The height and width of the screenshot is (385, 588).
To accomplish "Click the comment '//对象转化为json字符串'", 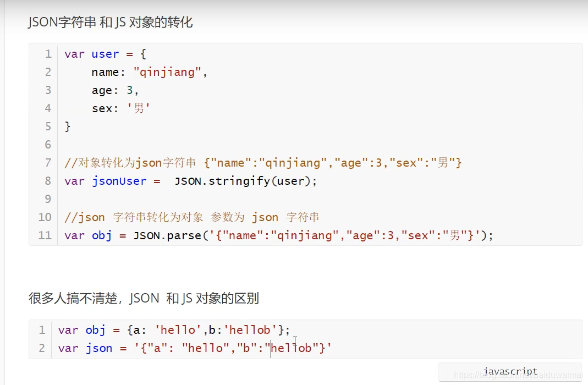I will pos(130,163).
